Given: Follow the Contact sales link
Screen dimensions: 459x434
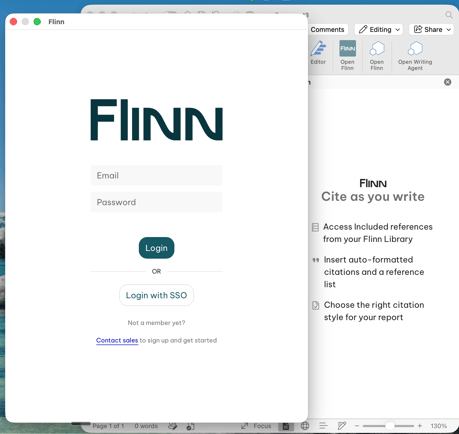Looking at the screenshot, I should tap(117, 340).
